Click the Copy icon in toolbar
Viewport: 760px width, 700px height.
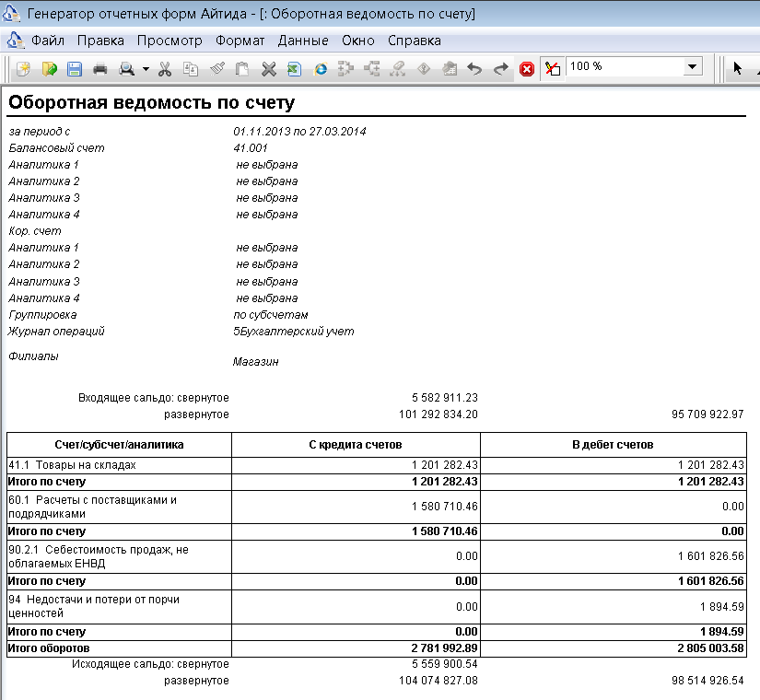pyautogui.click(x=191, y=69)
